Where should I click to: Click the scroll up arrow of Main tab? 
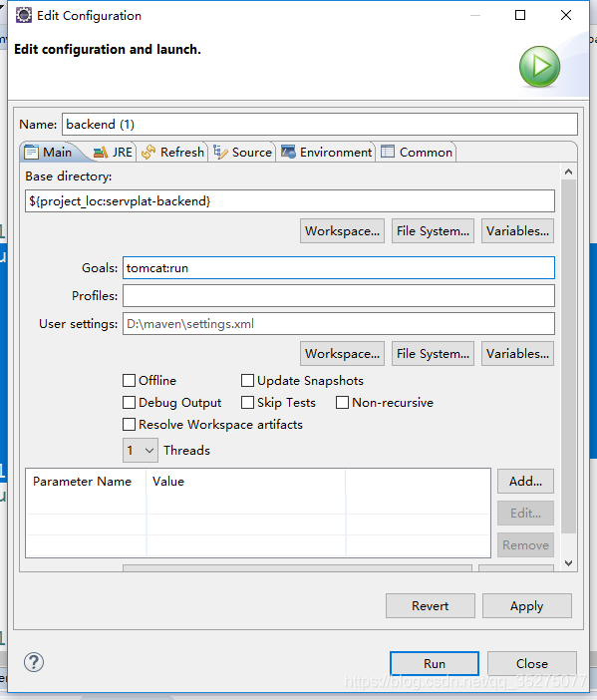point(568,172)
